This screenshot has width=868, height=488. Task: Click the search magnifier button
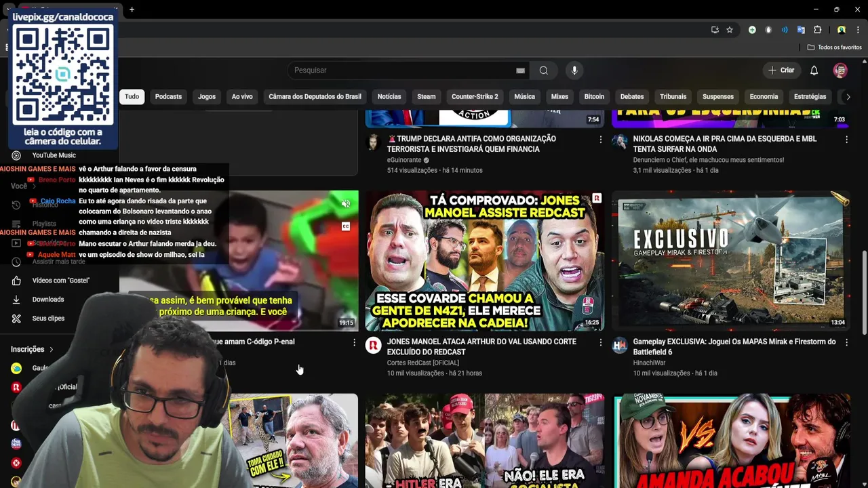click(x=543, y=70)
